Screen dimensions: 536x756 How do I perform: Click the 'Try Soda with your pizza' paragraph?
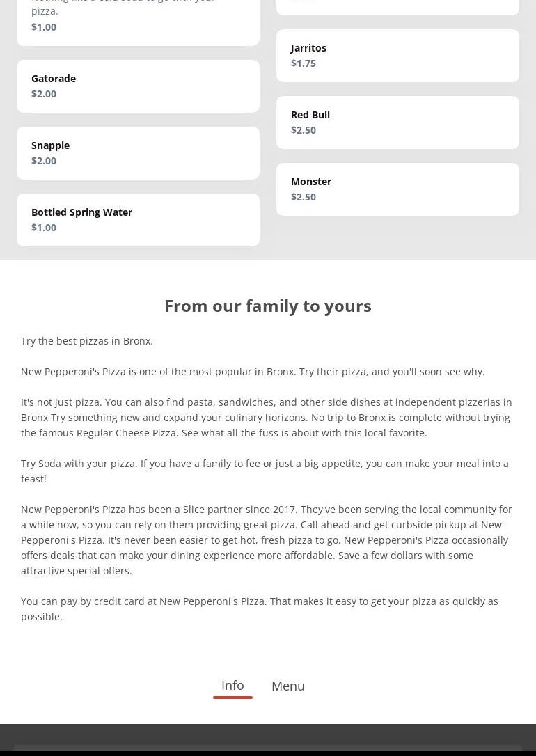click(265, 471)
